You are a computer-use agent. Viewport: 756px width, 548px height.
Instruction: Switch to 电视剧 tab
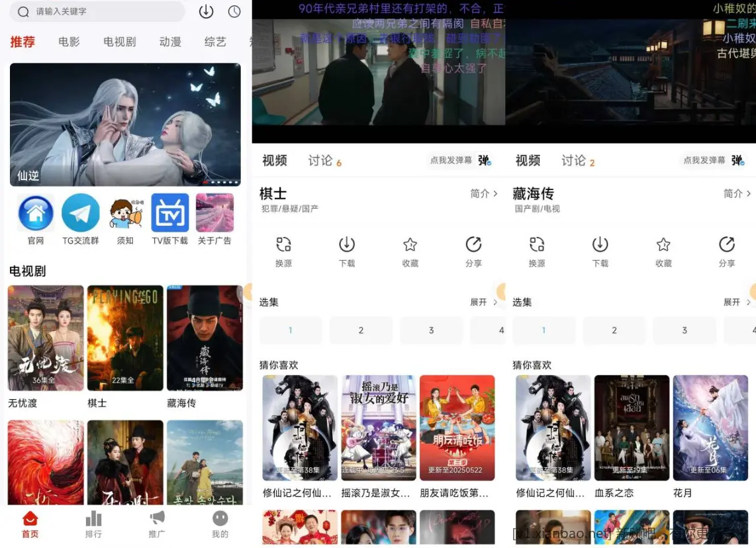pos(120,42)
